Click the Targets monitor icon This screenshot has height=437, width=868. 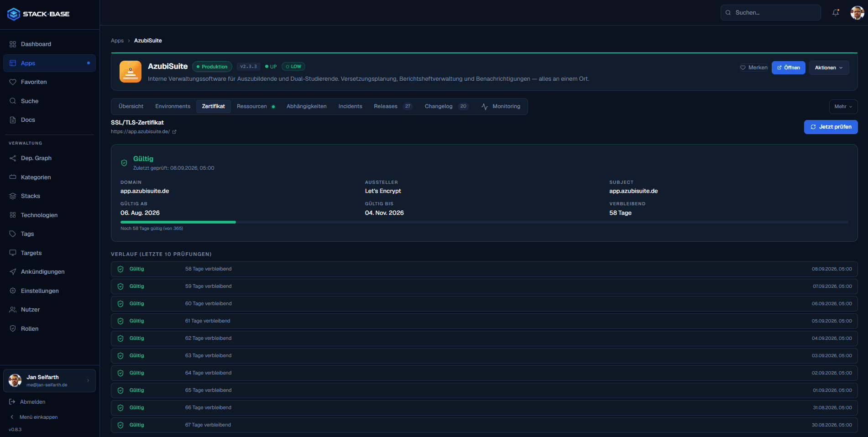13,253
